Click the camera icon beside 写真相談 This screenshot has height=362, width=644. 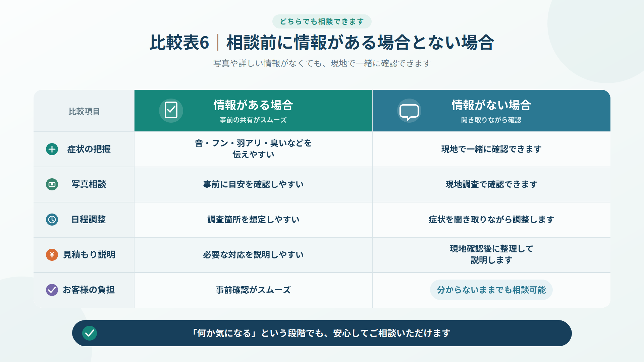click(x=52, y=184)
